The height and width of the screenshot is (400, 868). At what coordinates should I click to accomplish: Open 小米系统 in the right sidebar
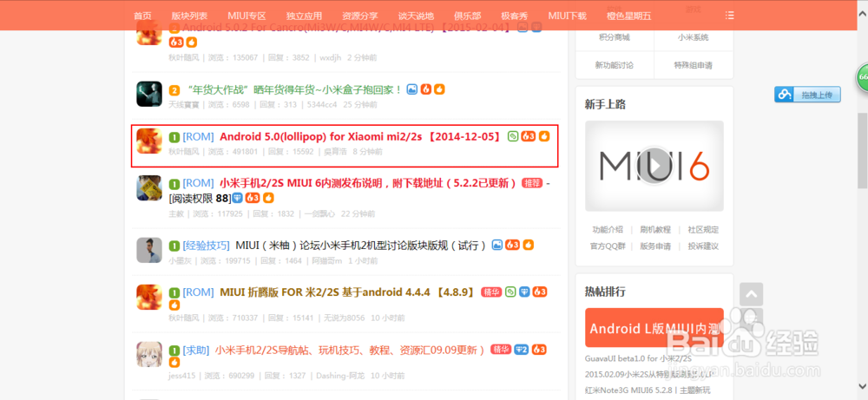693,37
